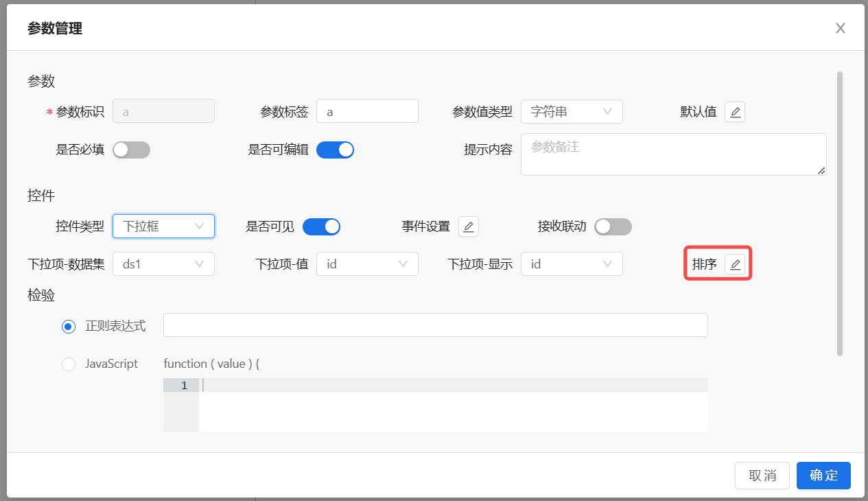
Task: Toggle the 是否必填 switch
Action: click(131, 150)
